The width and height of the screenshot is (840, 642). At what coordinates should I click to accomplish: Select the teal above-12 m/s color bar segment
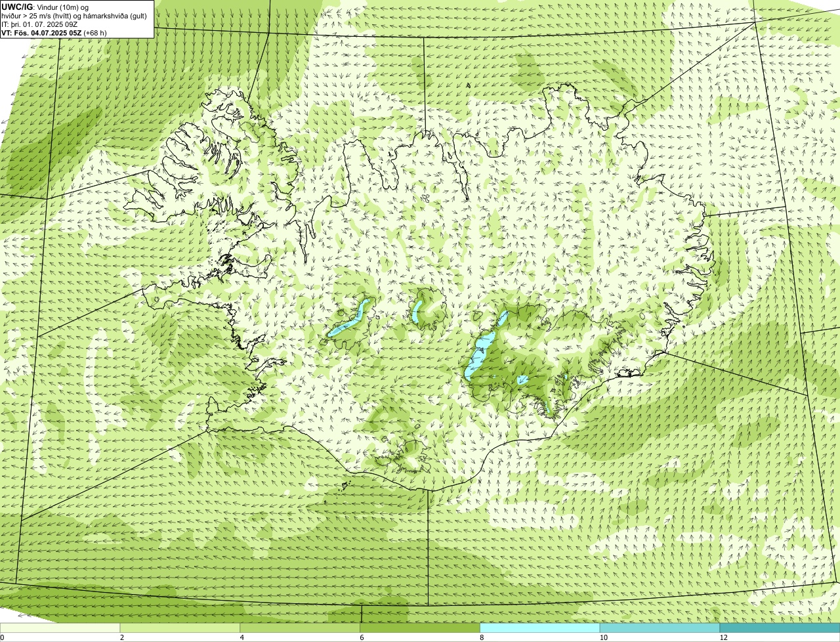tap(780, 628)
